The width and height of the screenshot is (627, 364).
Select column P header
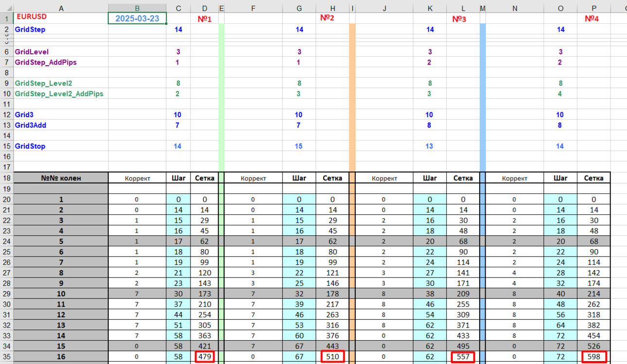(x=594, y=8)
